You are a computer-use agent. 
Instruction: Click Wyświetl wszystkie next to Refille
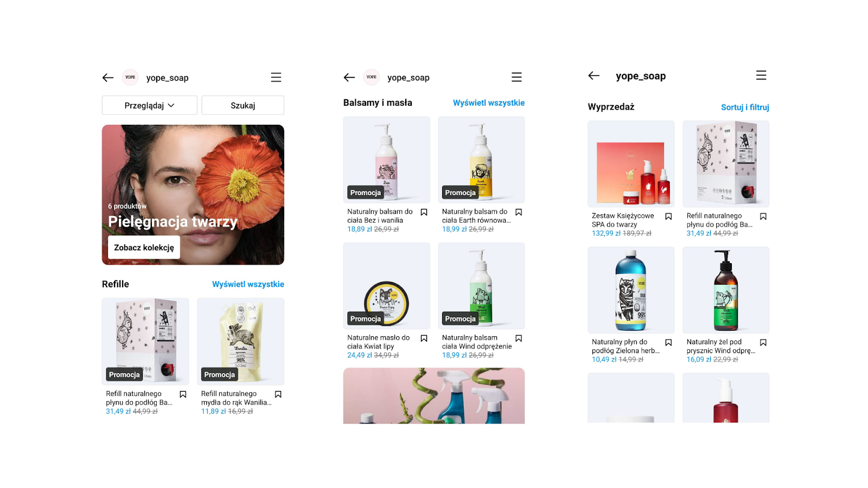coord(248,284)
